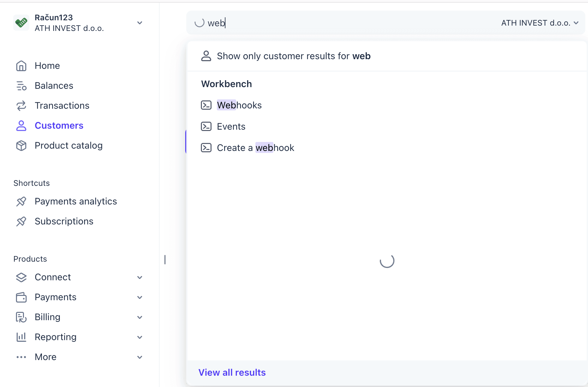Expand the Reporting section chevron
This screenshot has height=387, width=588.
tap(140, 337)
